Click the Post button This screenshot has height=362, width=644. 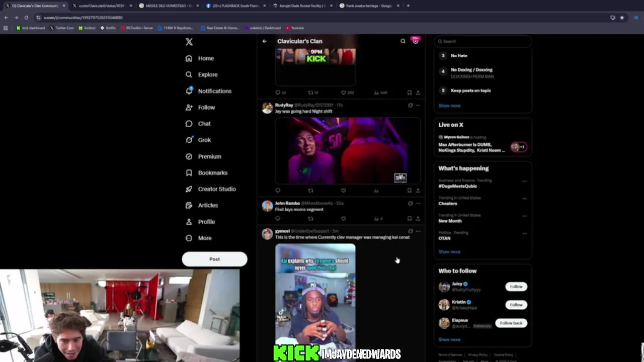click(x=214, y=259)
